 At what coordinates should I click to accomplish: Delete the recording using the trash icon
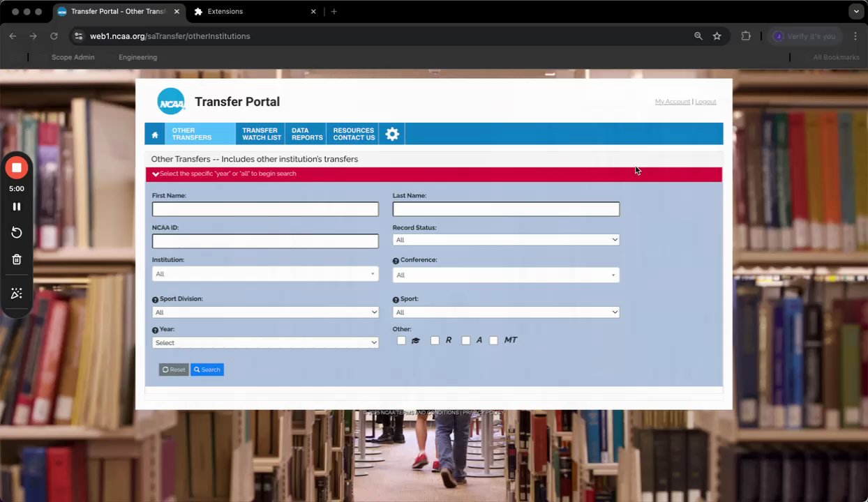[x=17, y=259]
